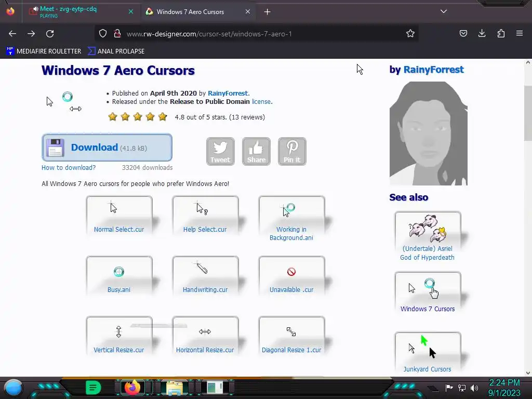Open the license link

pos(261,102)
